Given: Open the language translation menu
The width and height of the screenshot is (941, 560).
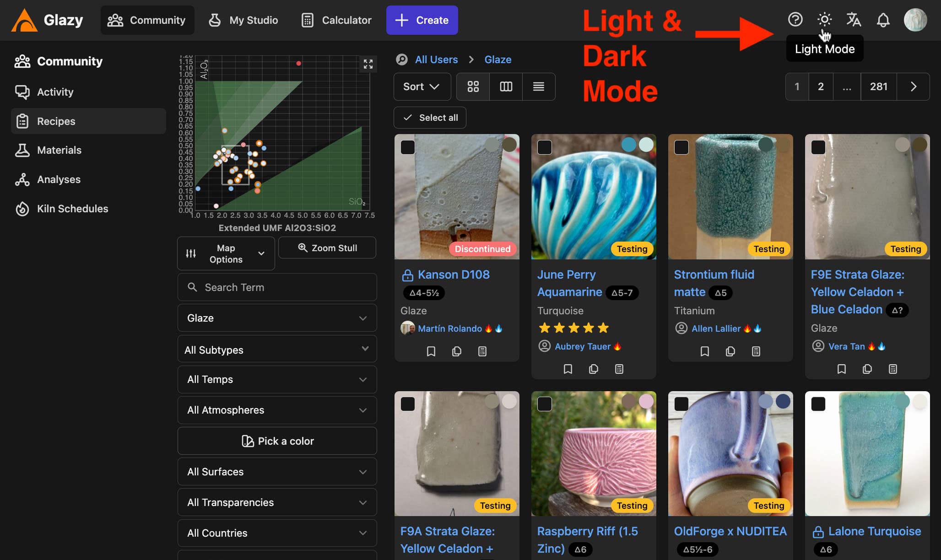Looking at the screenshot, I should pyautogui.click(x=853, y=19).
